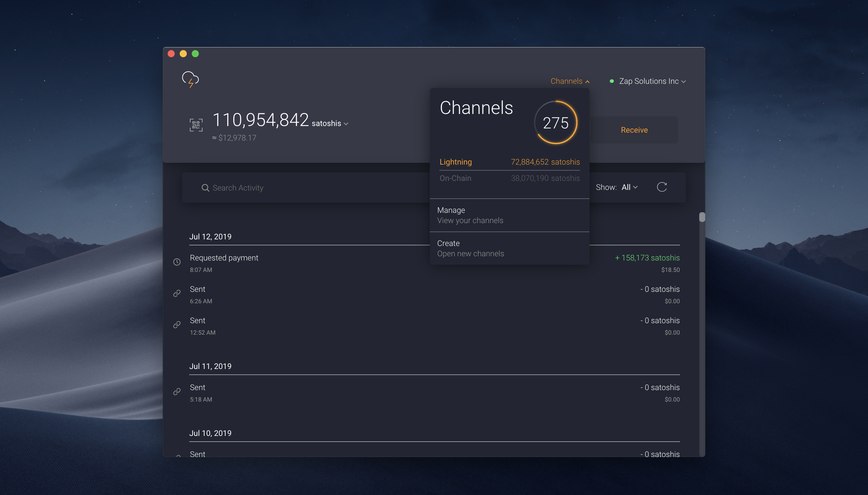Click the search magnifier in the activity bar

[x=205, y=187]
